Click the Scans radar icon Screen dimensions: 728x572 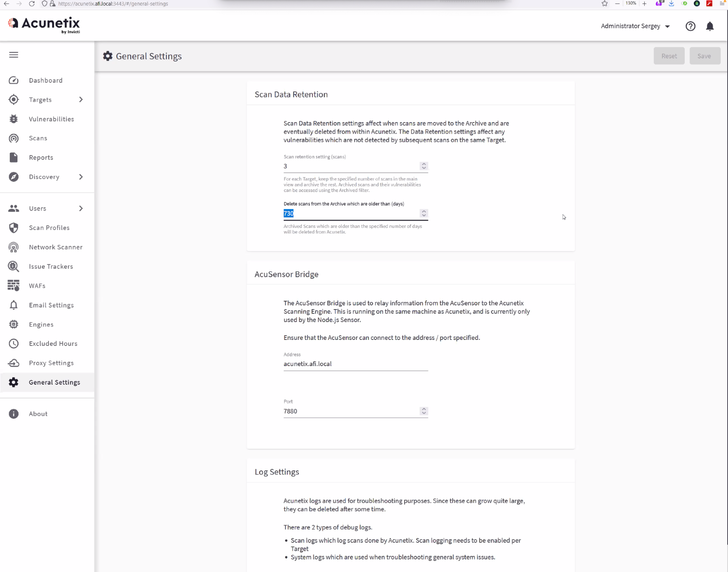coord(14,138)
